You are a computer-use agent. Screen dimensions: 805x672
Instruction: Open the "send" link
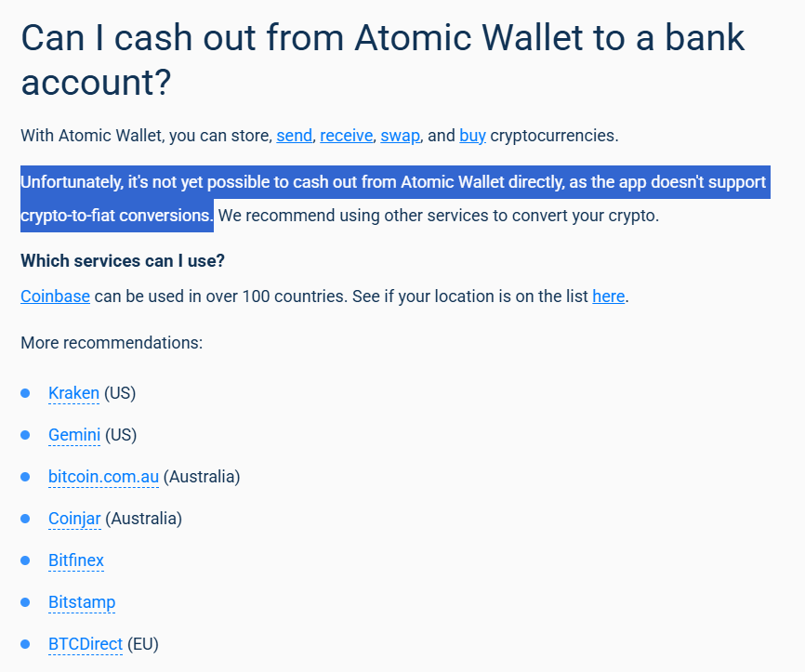pos(294,136)
